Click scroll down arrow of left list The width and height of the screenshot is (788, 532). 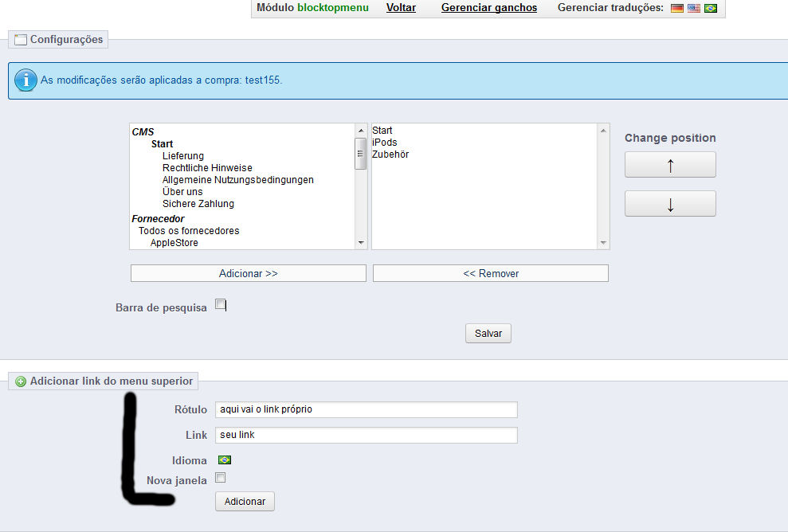(361, 243)
